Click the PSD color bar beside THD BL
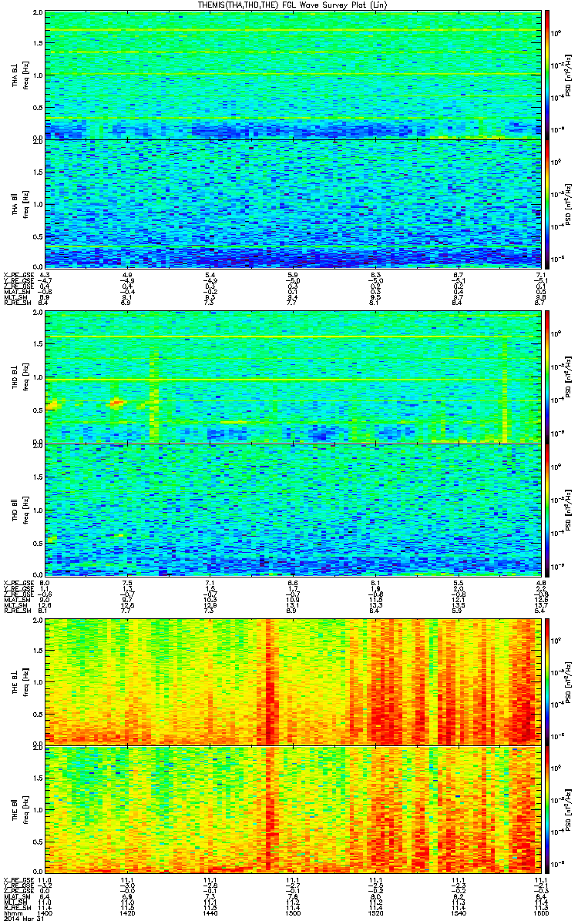Viewport: 578px width, 924px height. click(x=547, y=377)
